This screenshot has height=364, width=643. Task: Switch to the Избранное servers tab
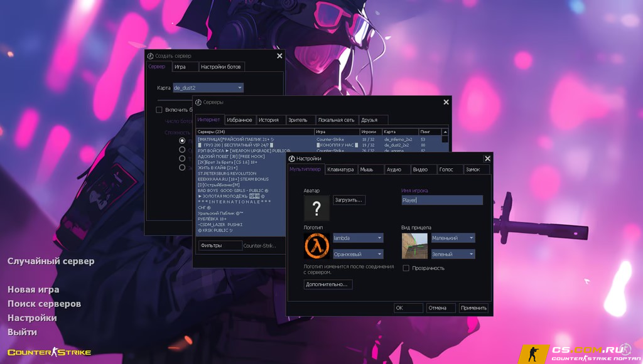[239, 120]
